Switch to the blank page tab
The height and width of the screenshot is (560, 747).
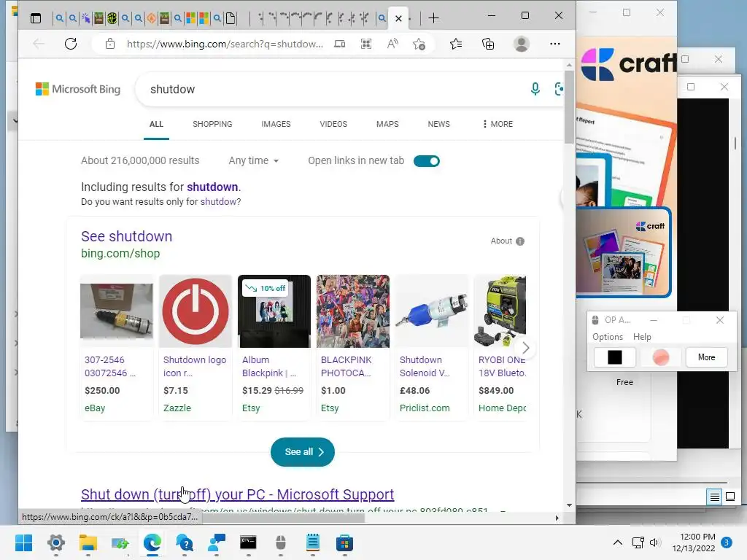231,18
